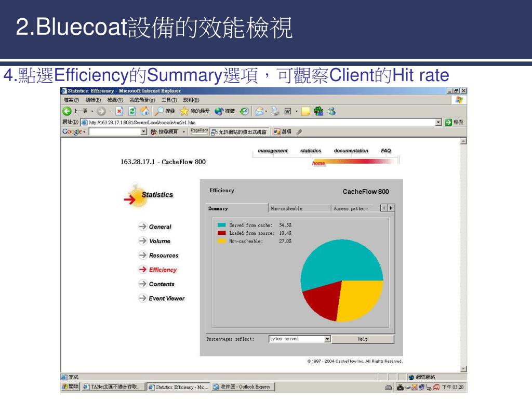Open Google toolbar Options button
Screen dimensions: 532x399
(282, 131)
